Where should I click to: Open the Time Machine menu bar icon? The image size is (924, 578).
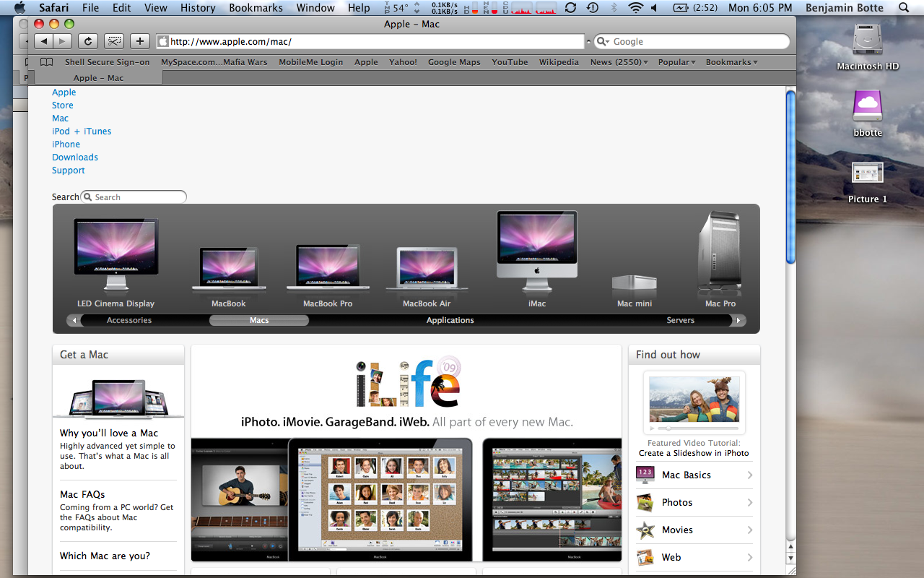point(593,8)
